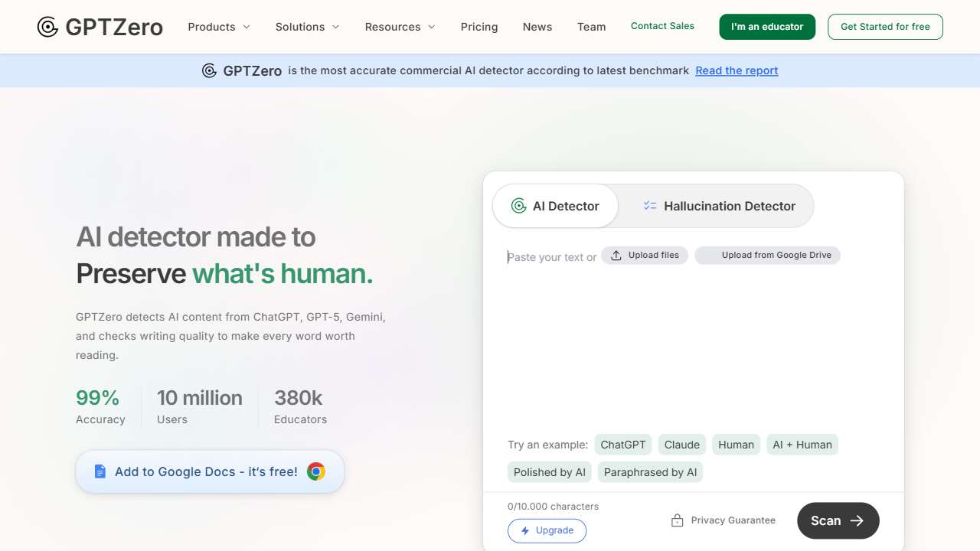Expand the Products dropdown
The height and width of the screenshot is (551, 980).
click(x=218, y=27)
